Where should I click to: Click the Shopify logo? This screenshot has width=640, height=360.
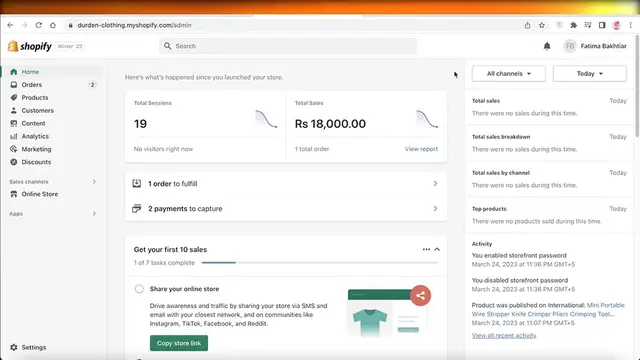pos(30,46)
